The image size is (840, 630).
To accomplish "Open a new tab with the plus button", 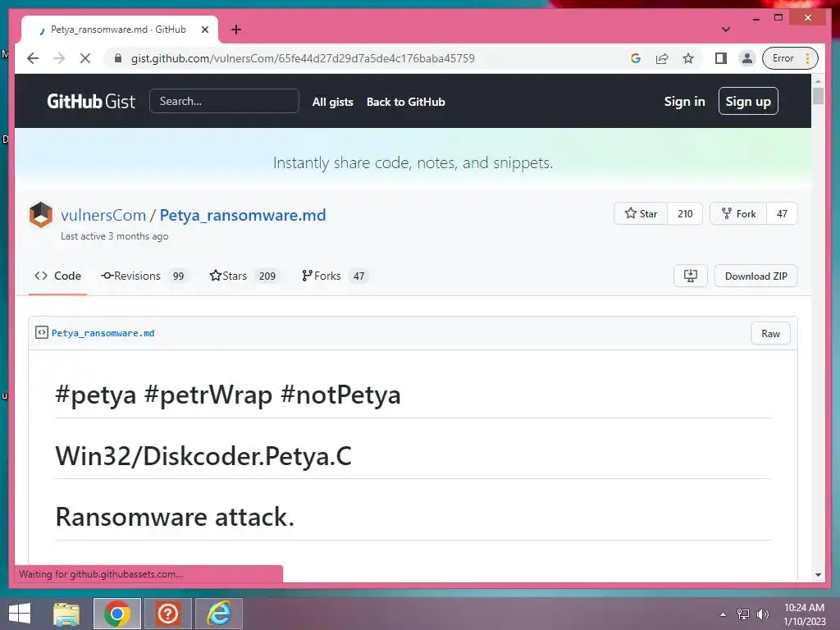I will click(236, 30).
